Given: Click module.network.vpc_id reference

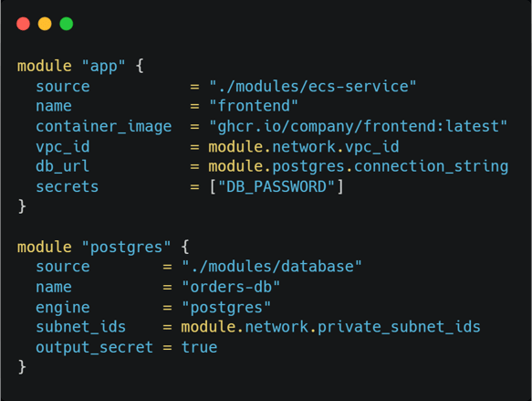Looking at the screenshot, I should coord(304,147).
